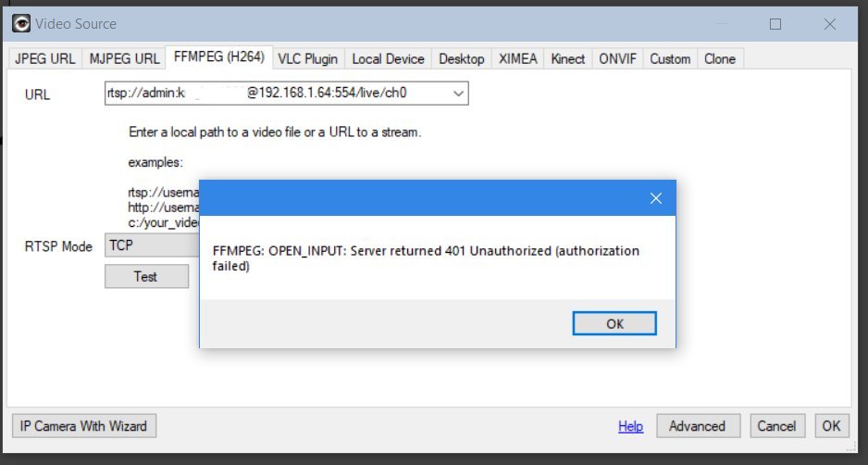Screen dimensions: 868x465
Task: Go to the Local Device tab
Action: click(388, 58)
